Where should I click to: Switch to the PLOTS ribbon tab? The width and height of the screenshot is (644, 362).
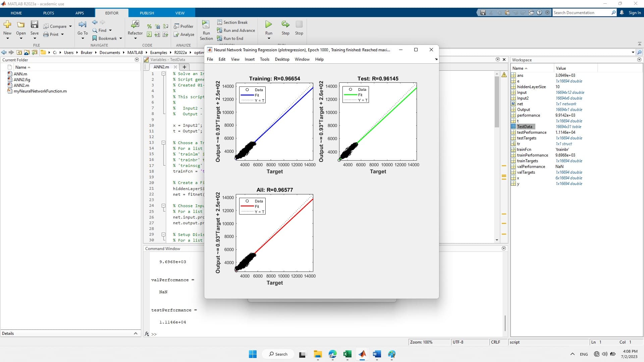tap(49, 13)
